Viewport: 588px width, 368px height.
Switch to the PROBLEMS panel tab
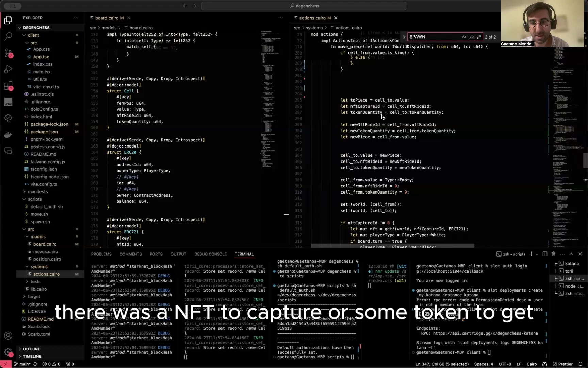click(x=101, y=254)
